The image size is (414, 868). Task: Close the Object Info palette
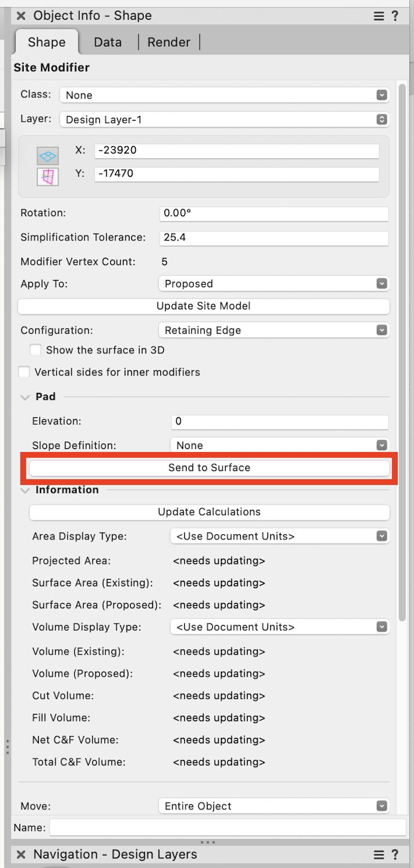(21, 16)
